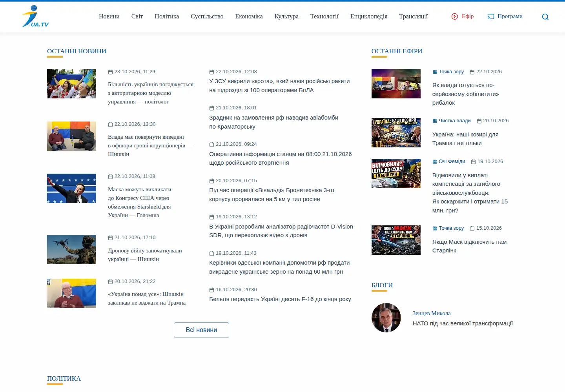Open broadcast Відмовили у виплаті компенсації
This screenshot has height=392, width=565.
point(470,193)
